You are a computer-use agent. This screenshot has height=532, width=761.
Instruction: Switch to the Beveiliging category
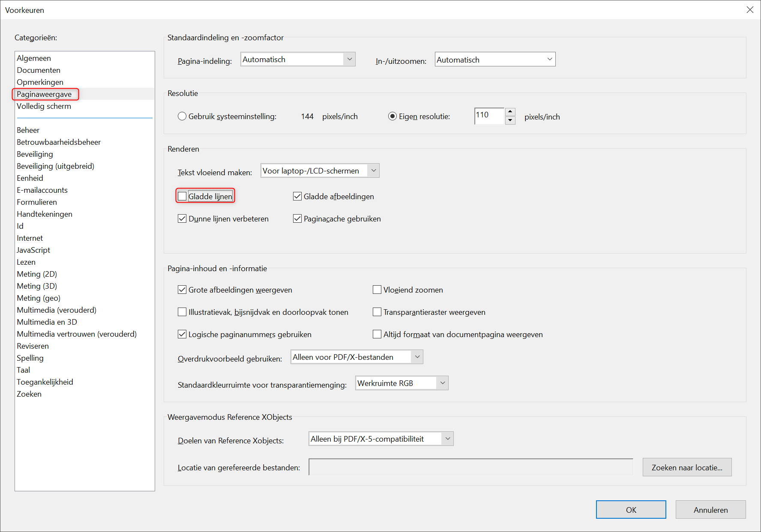click(x=35, y=154)
